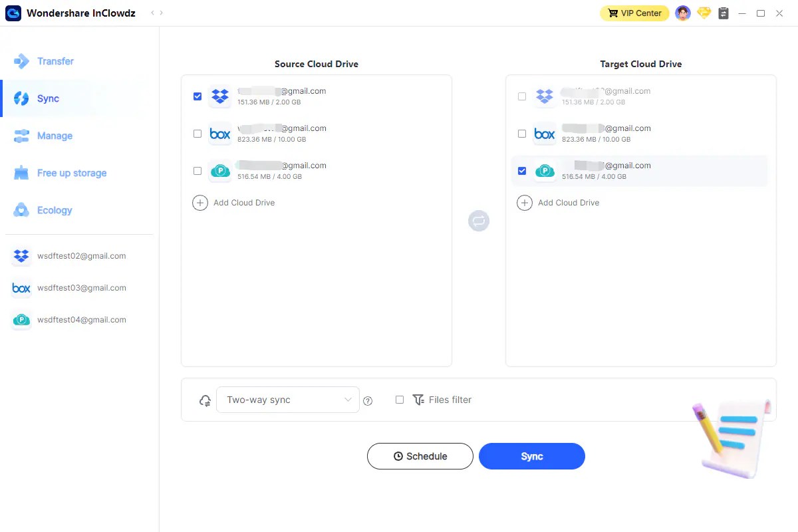Viewport: 798px width, 532px height.
Task: Click the sync direction swap icon between panels
Action: 479,220
